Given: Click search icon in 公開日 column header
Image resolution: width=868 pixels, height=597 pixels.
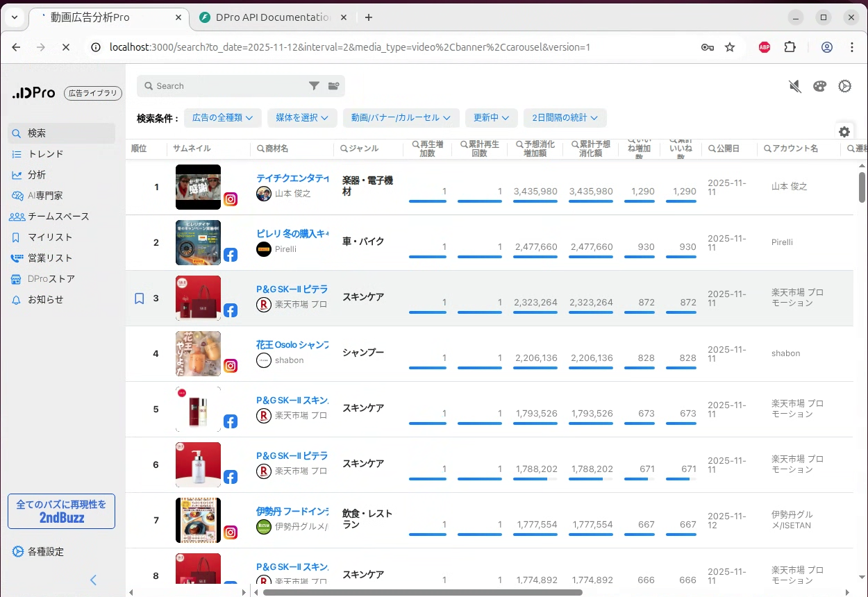Looking at the screenshot, I should [x=712, y=149].
